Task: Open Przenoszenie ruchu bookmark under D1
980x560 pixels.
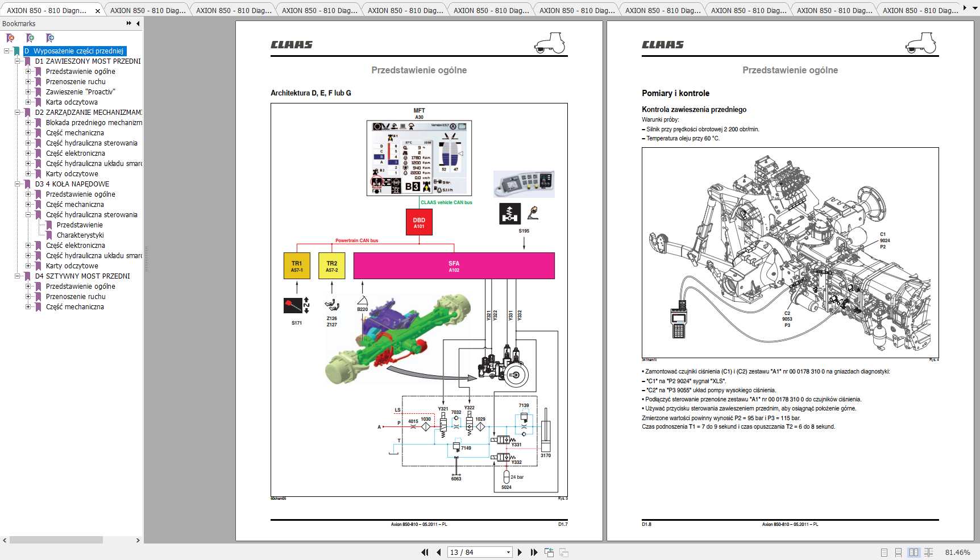Action: [x=76, y=81]
